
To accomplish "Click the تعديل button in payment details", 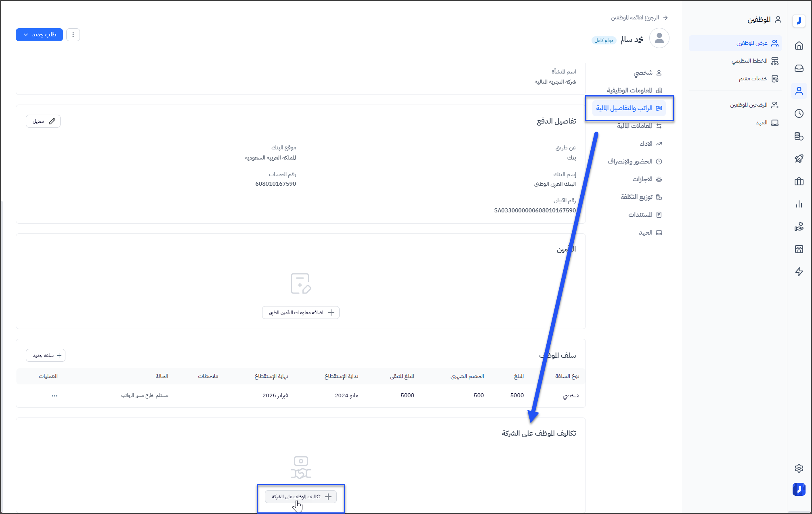I will coord(43,121).
